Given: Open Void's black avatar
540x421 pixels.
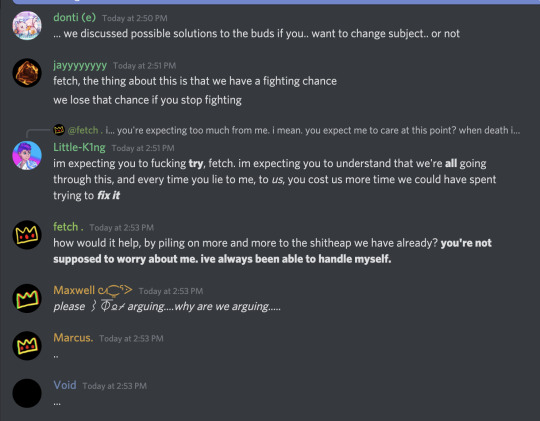Looking at the screenshot, I should 27,393.
